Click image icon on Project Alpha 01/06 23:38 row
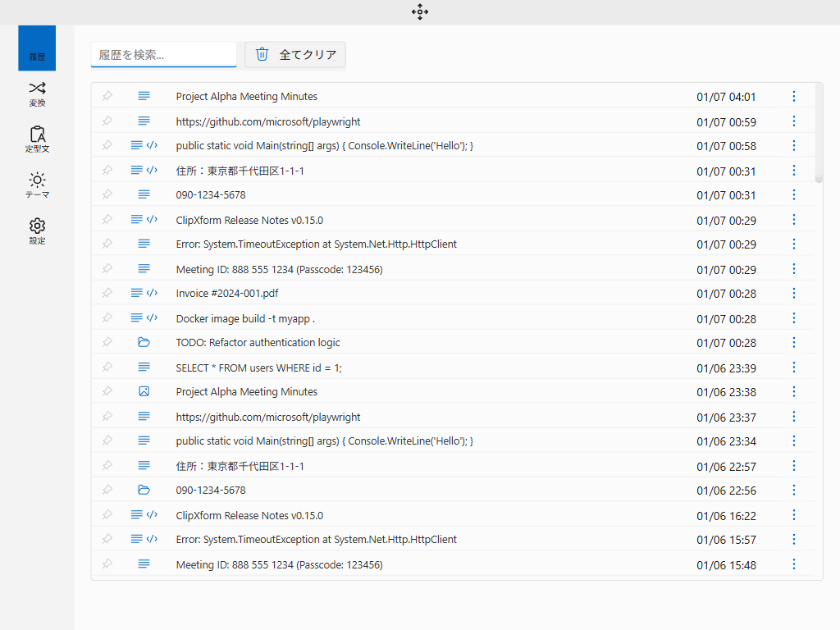 pos(144,392)
